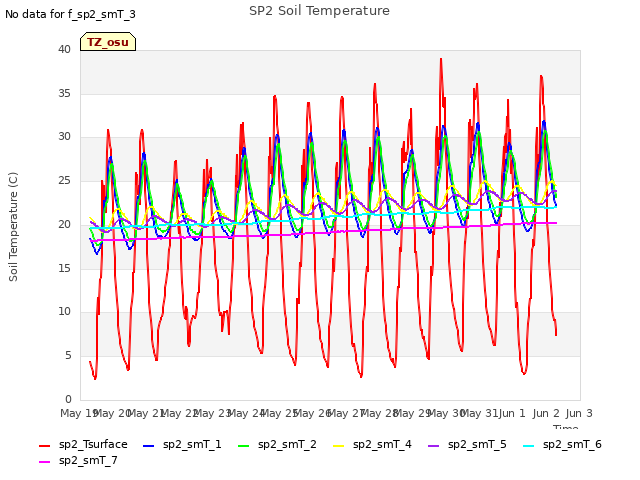Click the TZ_osu annotation label
Screen dimensions: 640x480
coord(108,42)
